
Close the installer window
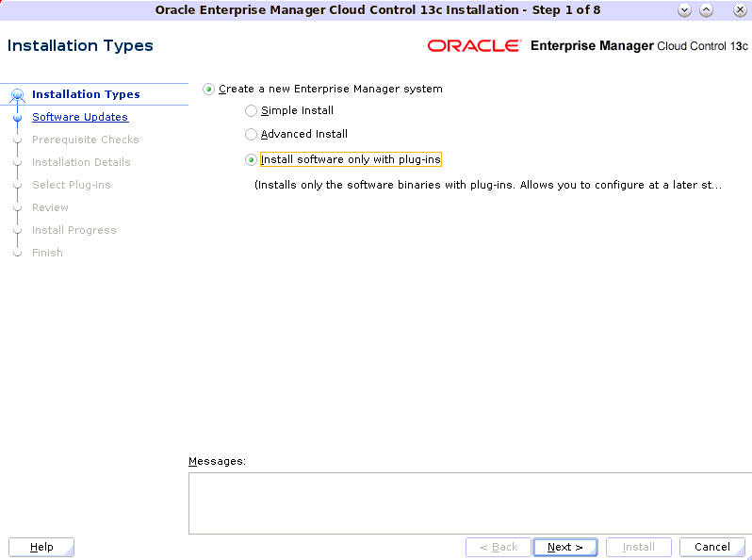point(740,10)
